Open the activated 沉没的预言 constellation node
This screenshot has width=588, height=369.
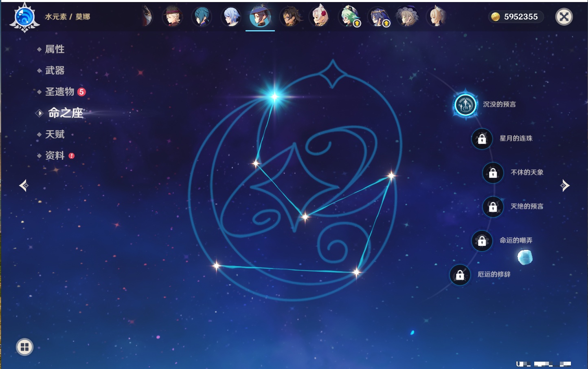pos(465,105)
